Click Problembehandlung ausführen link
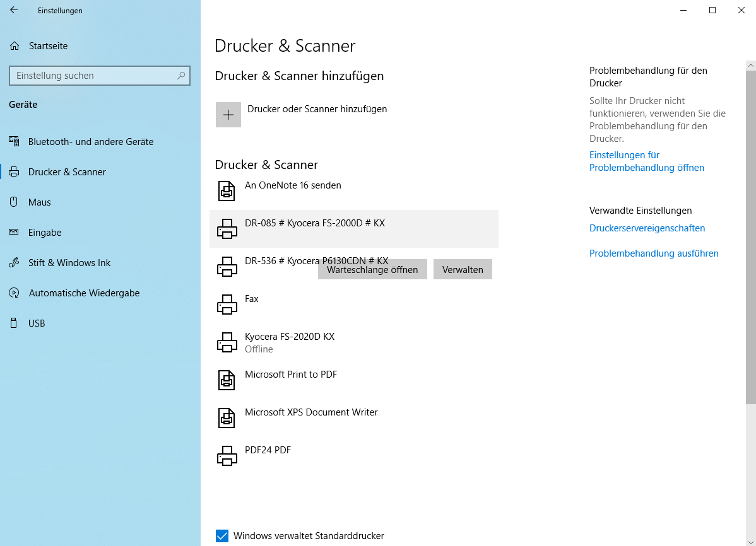The image size is (756, 546). point(654,253)
